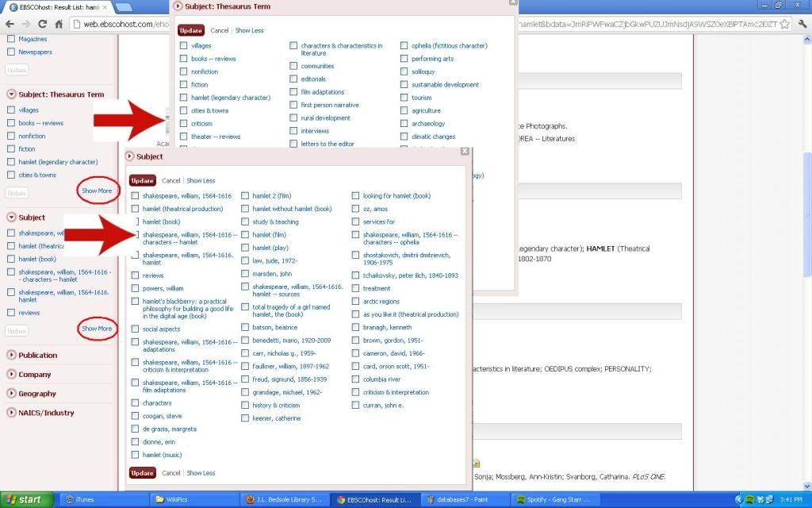
Task: Click the back navigation arrow
Action: click(10, 24)
